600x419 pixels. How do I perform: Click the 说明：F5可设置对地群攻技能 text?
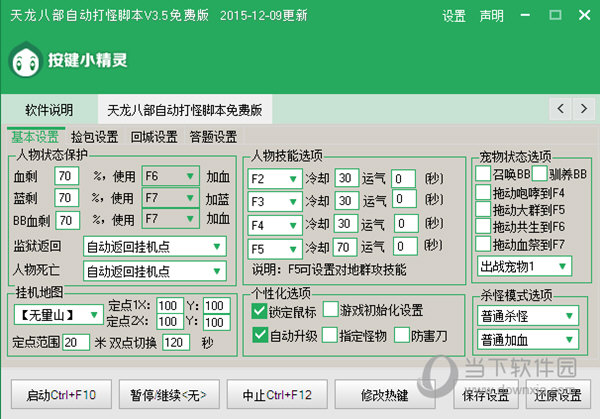pos(329,270)
